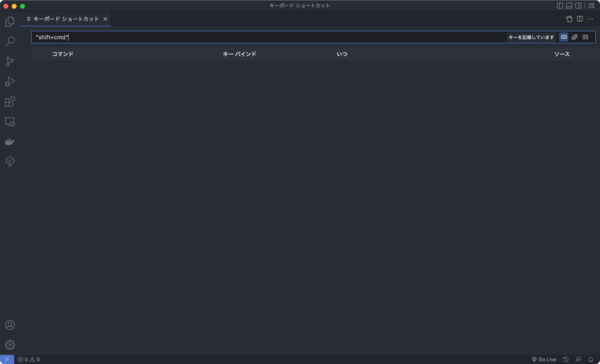The height and width of the screenshot is (364, 600).
Task: Toggle the panel visibility in title bar
Action: [x=569, y=5]
